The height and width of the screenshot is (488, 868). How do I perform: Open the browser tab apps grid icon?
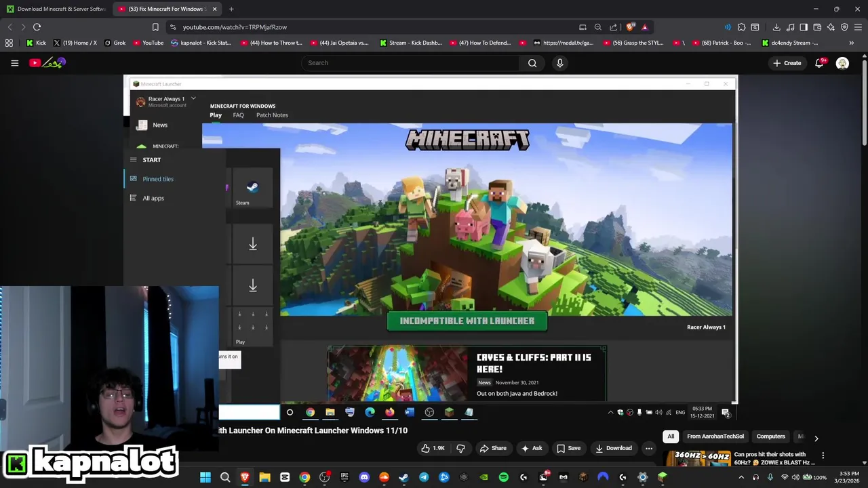[9, 43]
